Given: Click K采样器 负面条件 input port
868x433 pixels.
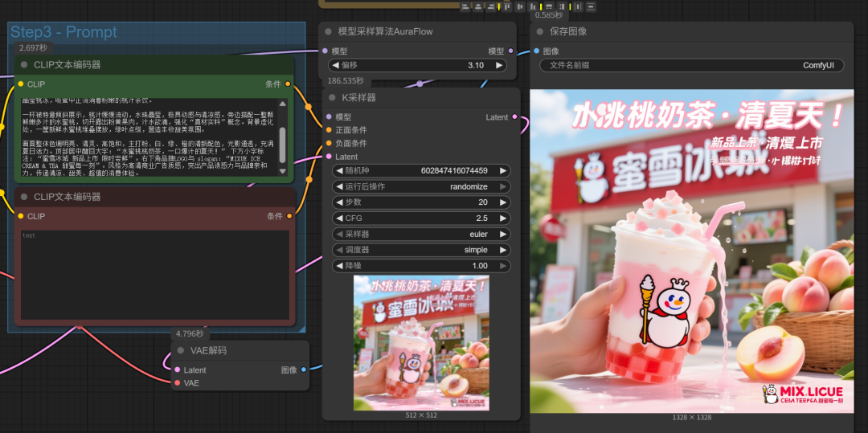Looking at the screenshot, I should tap(329, 143).
